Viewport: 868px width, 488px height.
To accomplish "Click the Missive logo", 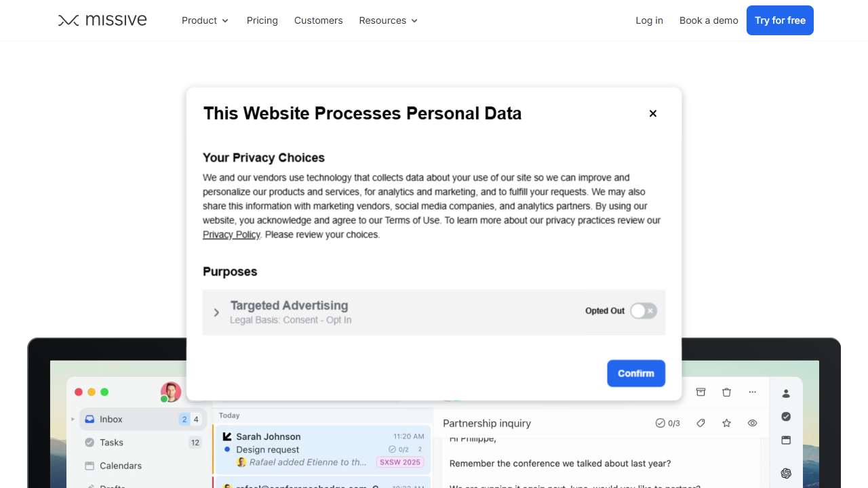I will pos(102,20).
